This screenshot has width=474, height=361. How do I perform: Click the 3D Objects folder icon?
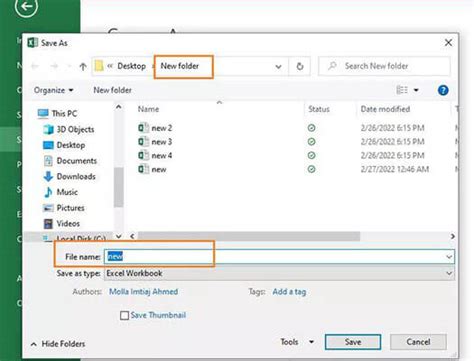(48, 129)
